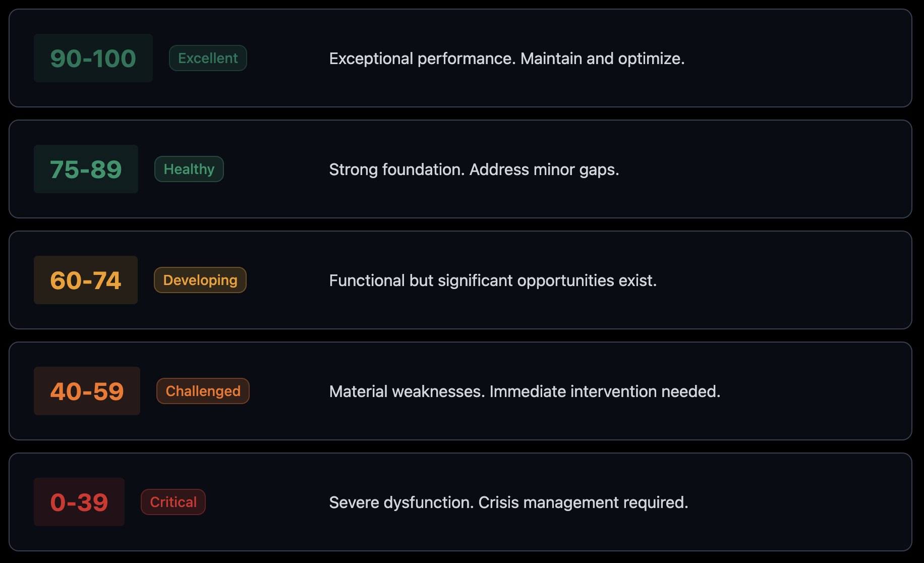This screenshot has width=924, height=563.
Task: Click the 90-100 score range box
Action: 93,58
